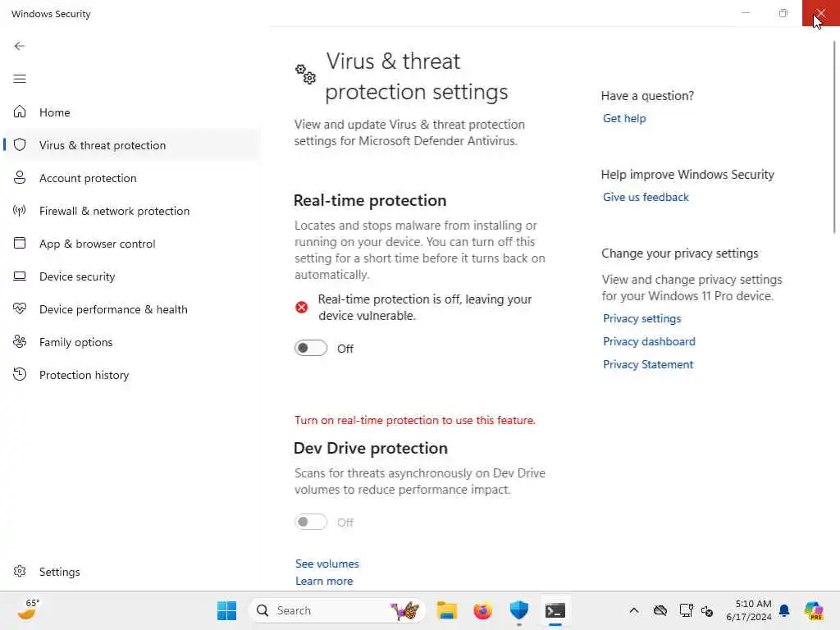Click the Device security laptop icon
The width and height of the screenshot is (840, 630).
point(20,276)
